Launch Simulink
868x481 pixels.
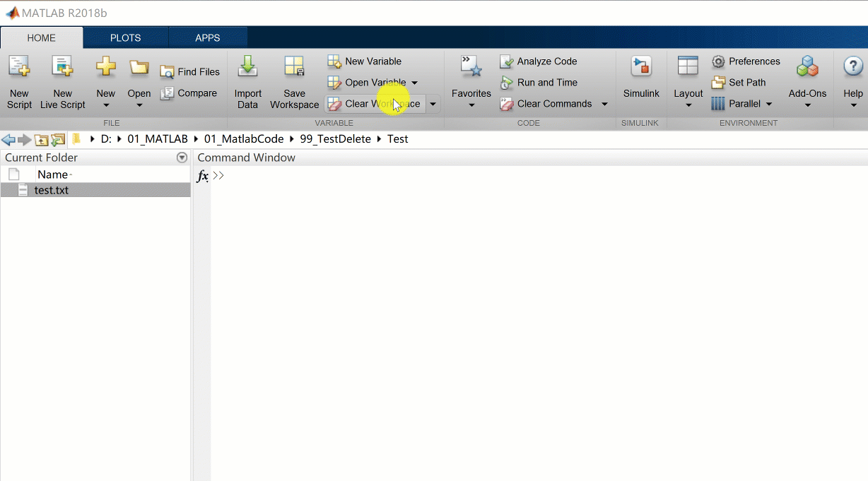pyautogui.click(x=641, y=78)
